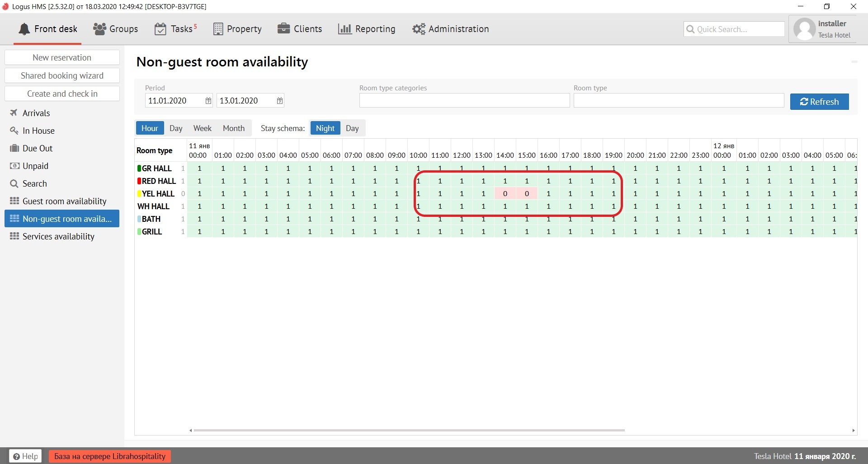The width and height of the screenshot is (868, 464).
Task: Click the Administration gears icon
Action: [x=419, y=29]
